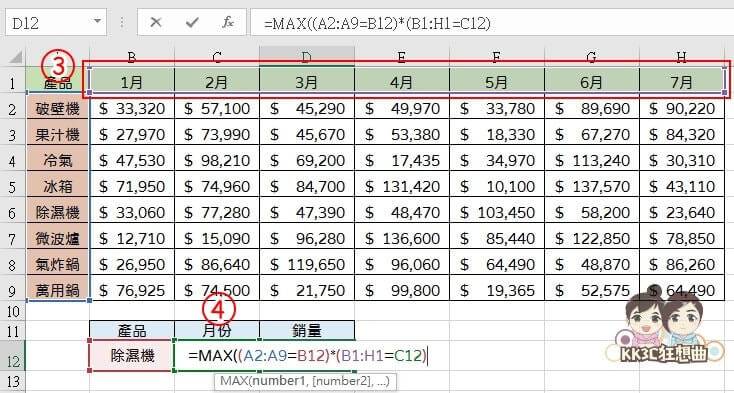Click the in-cell MAX formula being edited

(308, 356)
